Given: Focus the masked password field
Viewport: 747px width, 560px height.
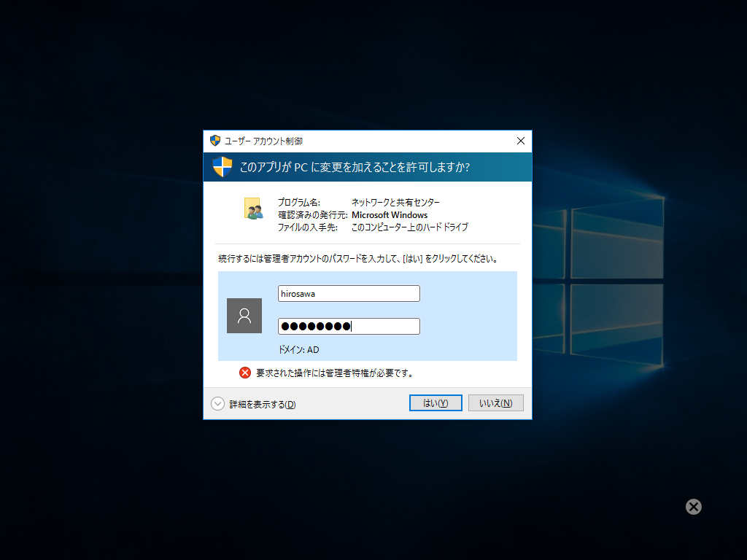Looking at the screenshot, I should 349,326.
